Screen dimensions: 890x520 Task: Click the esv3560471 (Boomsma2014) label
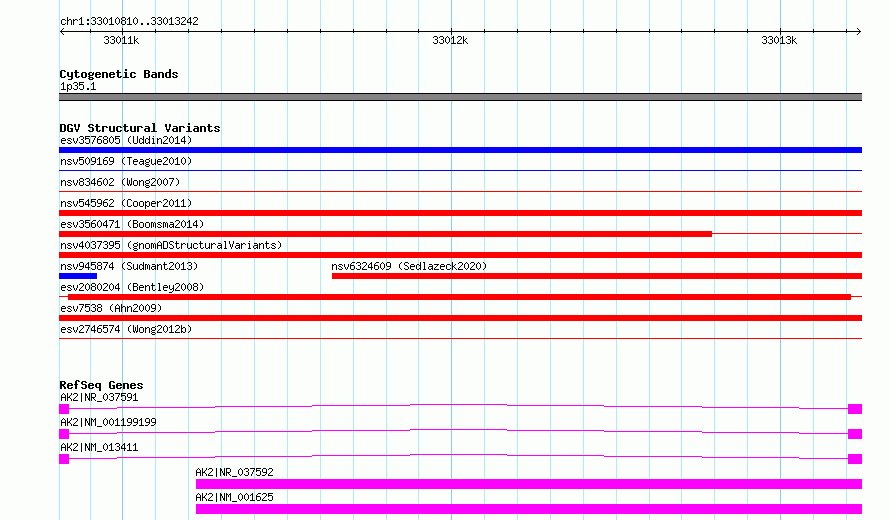[132, 224]
